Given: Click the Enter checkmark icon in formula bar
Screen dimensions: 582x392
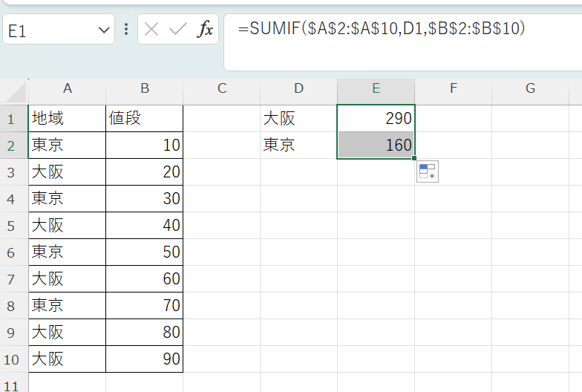Looking at the screenshot, I should click(x=177, y=30).
